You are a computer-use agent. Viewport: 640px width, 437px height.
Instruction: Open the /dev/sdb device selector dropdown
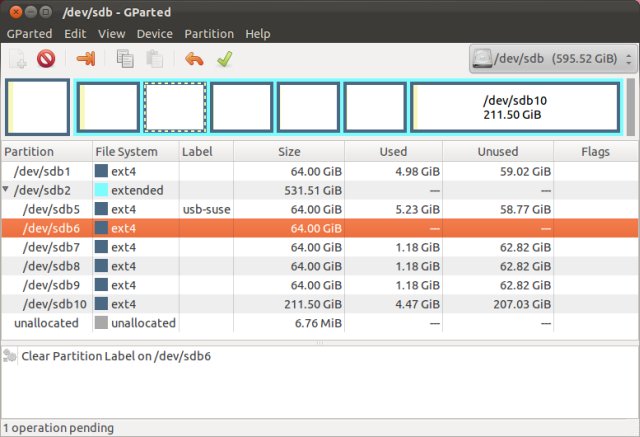pyautogui.click(x=552, y=58)
